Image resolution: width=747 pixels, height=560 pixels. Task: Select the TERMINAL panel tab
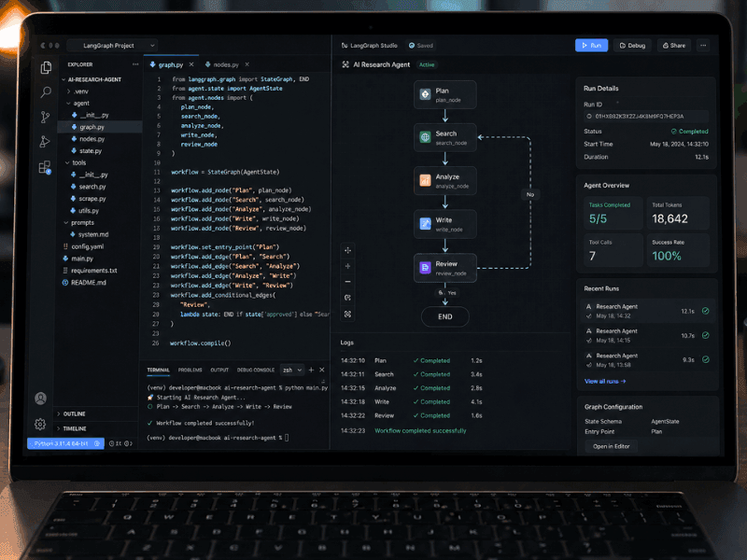click(158, 370)
